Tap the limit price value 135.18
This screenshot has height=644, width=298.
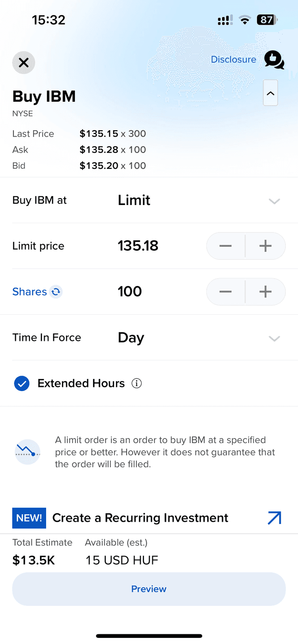point(138,246)
